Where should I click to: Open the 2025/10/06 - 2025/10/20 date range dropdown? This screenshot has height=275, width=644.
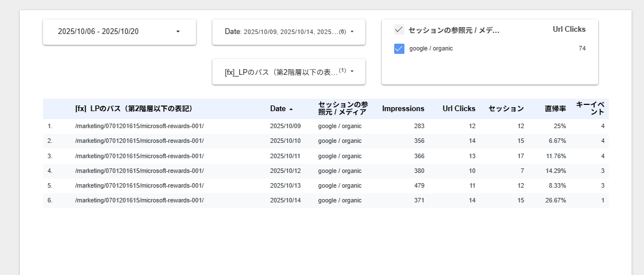(x=119, y=32)
